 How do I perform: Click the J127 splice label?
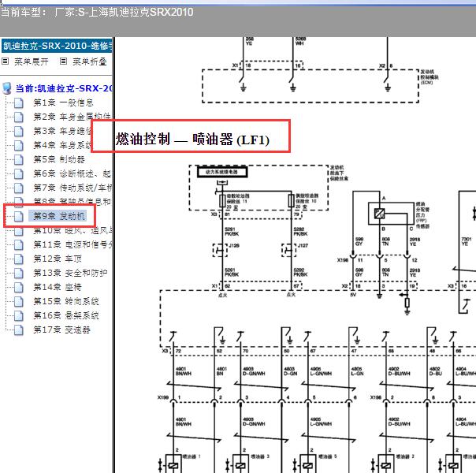click(x=303, y=245)
